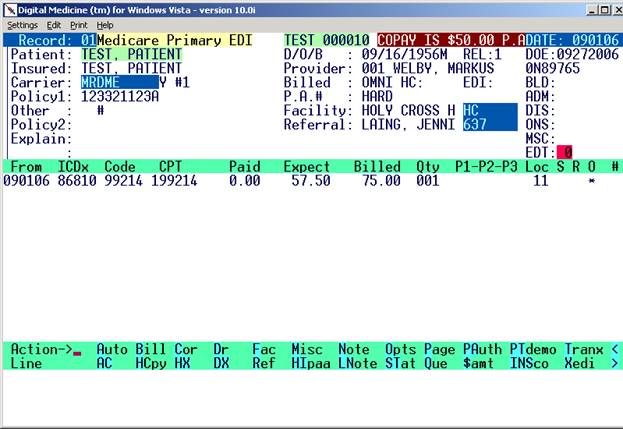Click the Action prompt input cursor
This screenshot has width=623, height=429.
coord(76,350)
